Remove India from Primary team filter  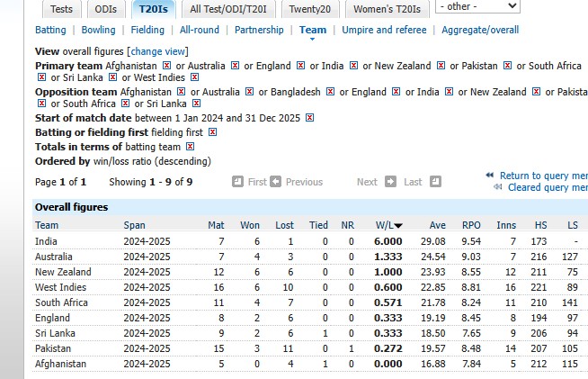[x=353, y=66]
